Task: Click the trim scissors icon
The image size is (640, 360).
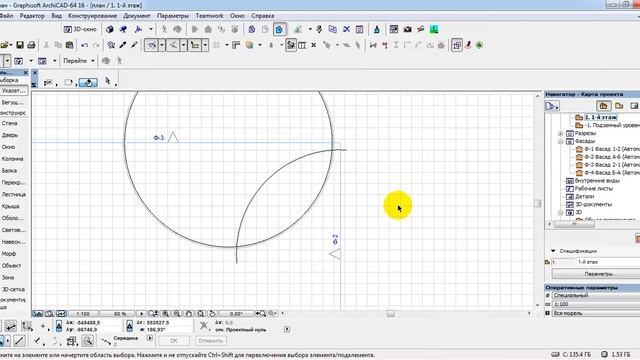Action: [x=373, y=45]
